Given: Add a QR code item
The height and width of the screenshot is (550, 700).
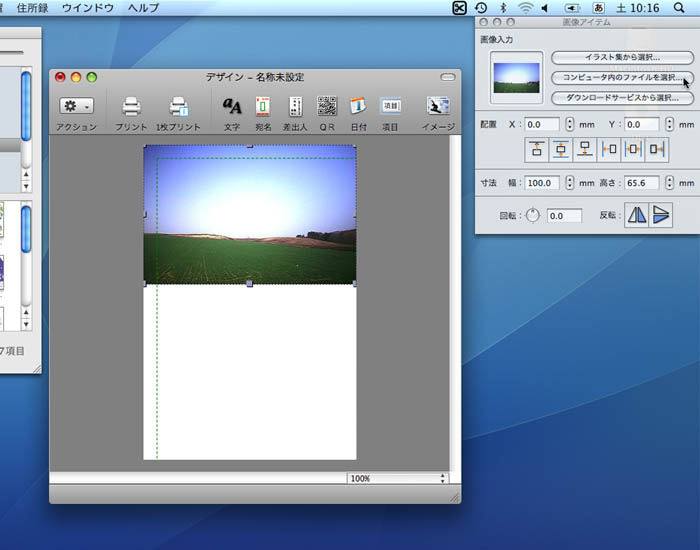Looking at the screenshot, I should [x=327, y=106].
